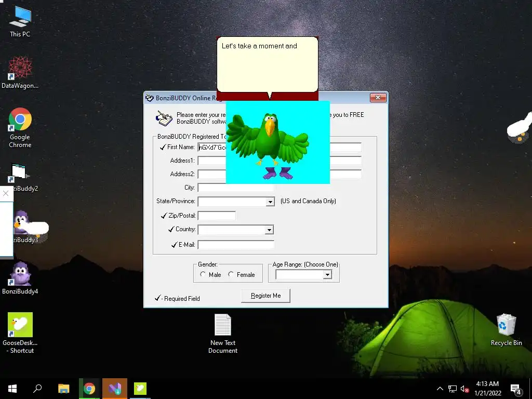Switch to GooseDesktop app in the taskbar

click(x=140, y=389)
